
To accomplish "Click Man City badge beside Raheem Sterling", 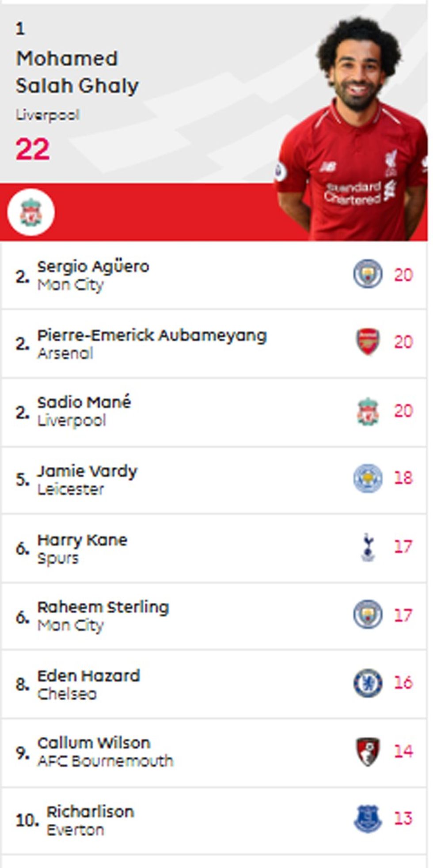I will point(368,614).
